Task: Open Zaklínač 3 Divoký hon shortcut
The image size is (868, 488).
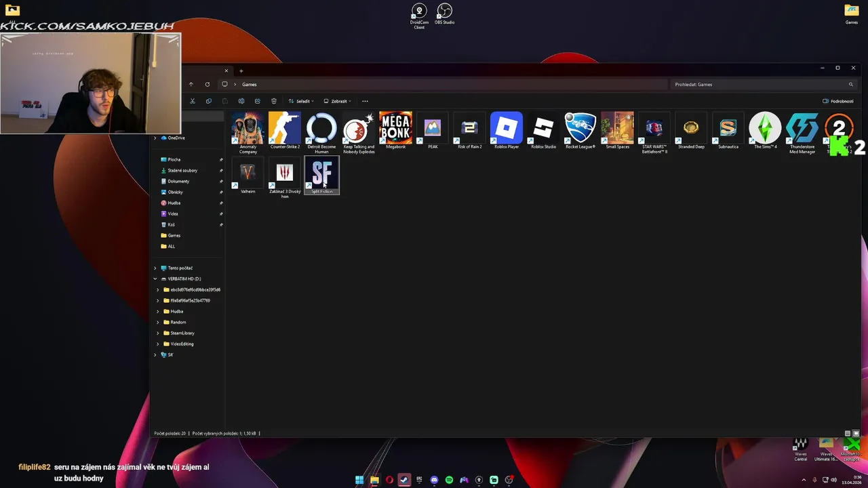Action: point(285,178)
